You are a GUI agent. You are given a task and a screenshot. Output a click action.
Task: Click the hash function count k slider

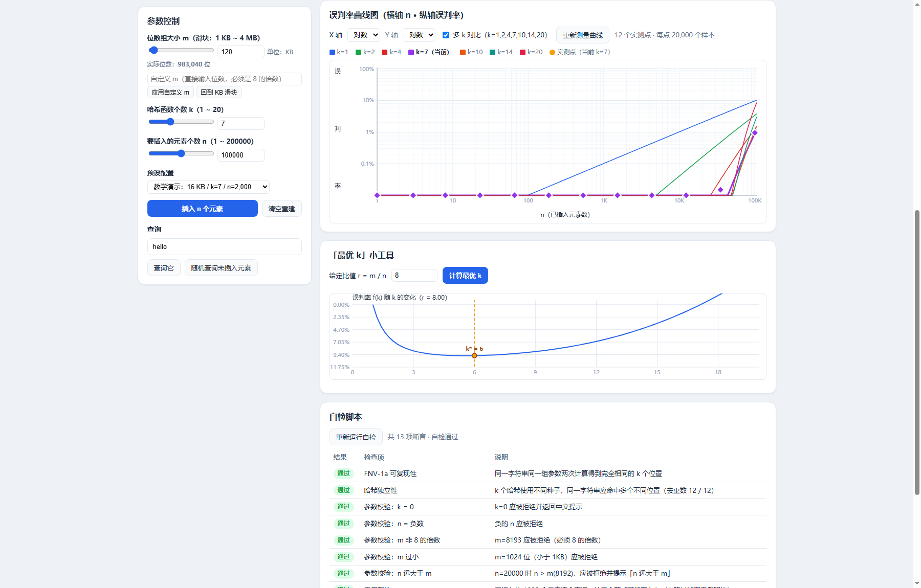[181, 122]
